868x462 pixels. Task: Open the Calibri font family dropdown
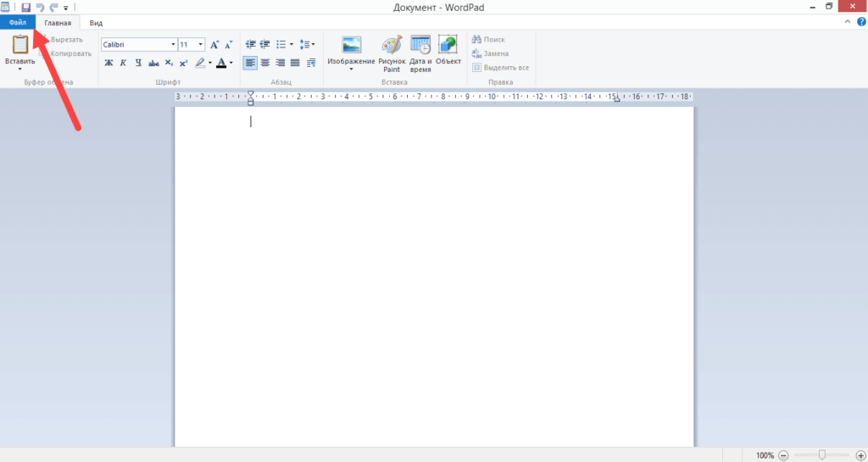173,44
